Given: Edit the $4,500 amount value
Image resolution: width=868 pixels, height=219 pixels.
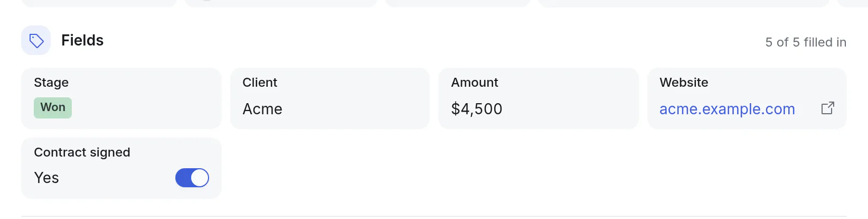Looking at the screenshot, I should tap(477, 109).
